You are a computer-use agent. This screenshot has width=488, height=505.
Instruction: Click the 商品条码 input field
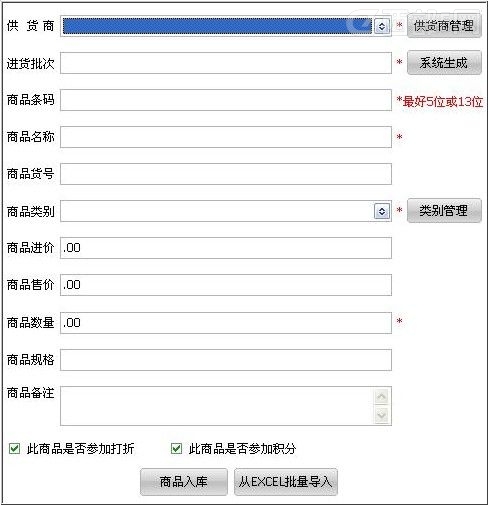point(226,100)
